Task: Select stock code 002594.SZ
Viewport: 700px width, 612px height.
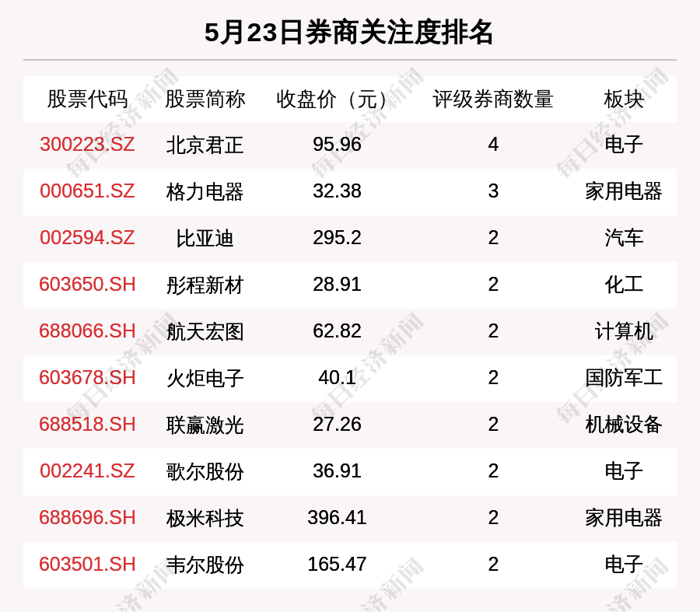Action: click(x=87, y=237)
